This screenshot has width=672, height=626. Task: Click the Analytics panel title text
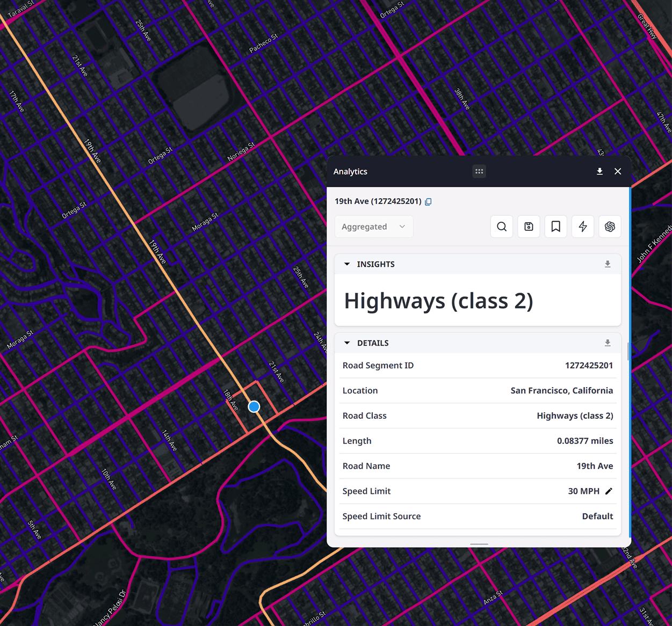[x=350, y=171]
